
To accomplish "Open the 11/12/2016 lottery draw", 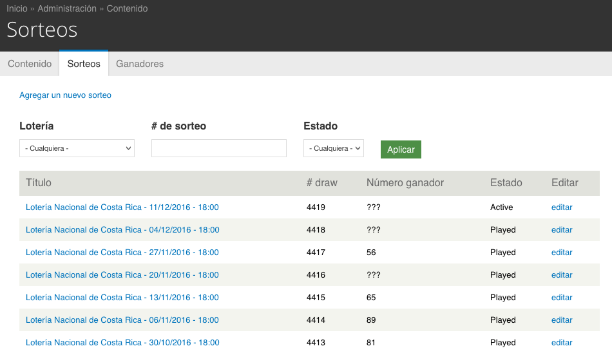I will point(122,207).
